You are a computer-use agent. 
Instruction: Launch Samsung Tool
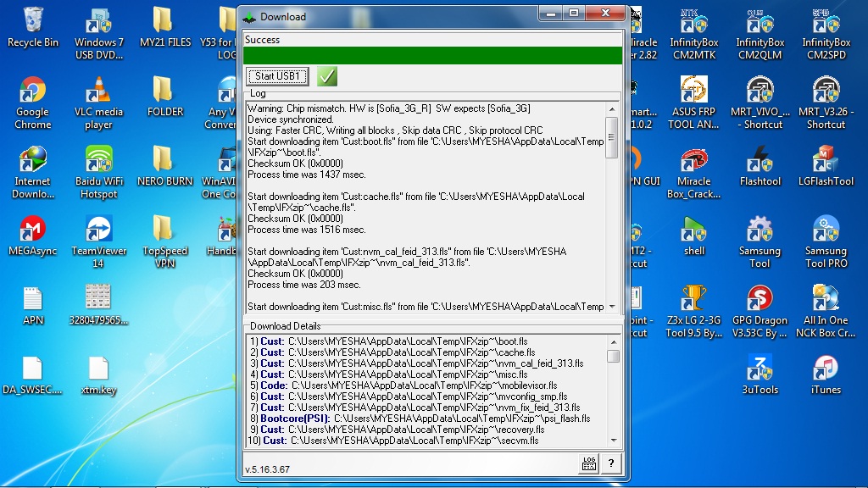pos(759,242)
